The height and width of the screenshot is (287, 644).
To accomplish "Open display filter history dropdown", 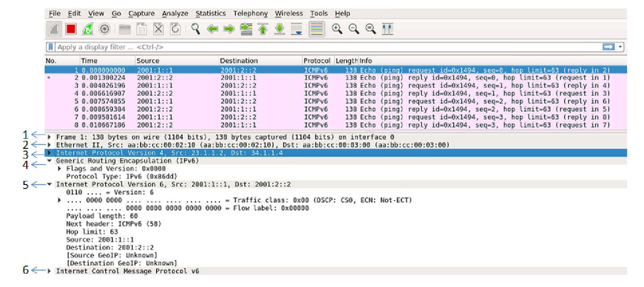I will click(621, 47).
